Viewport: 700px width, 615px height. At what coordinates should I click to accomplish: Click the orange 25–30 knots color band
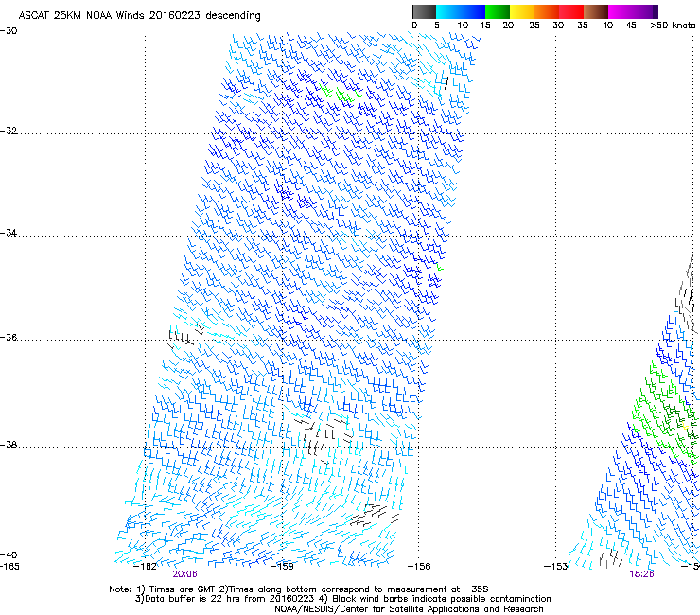coord(547,11)
